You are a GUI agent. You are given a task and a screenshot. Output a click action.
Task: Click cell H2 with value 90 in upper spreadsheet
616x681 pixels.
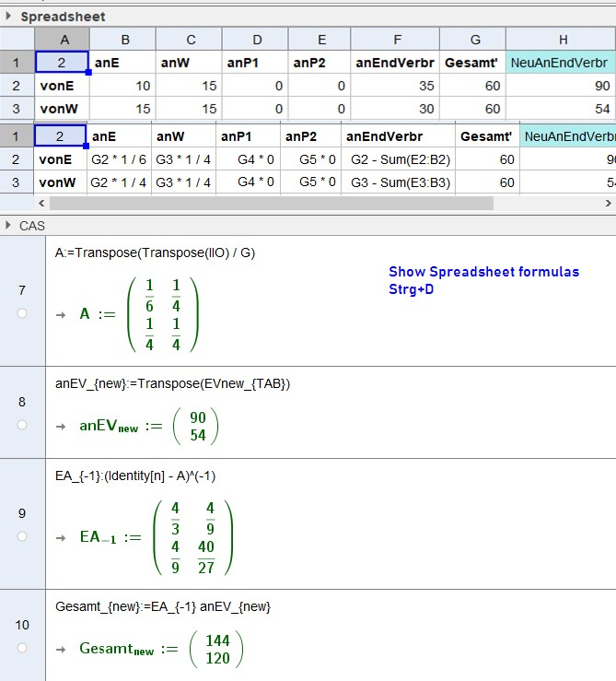pyautogui.click(x=561, y=86)
